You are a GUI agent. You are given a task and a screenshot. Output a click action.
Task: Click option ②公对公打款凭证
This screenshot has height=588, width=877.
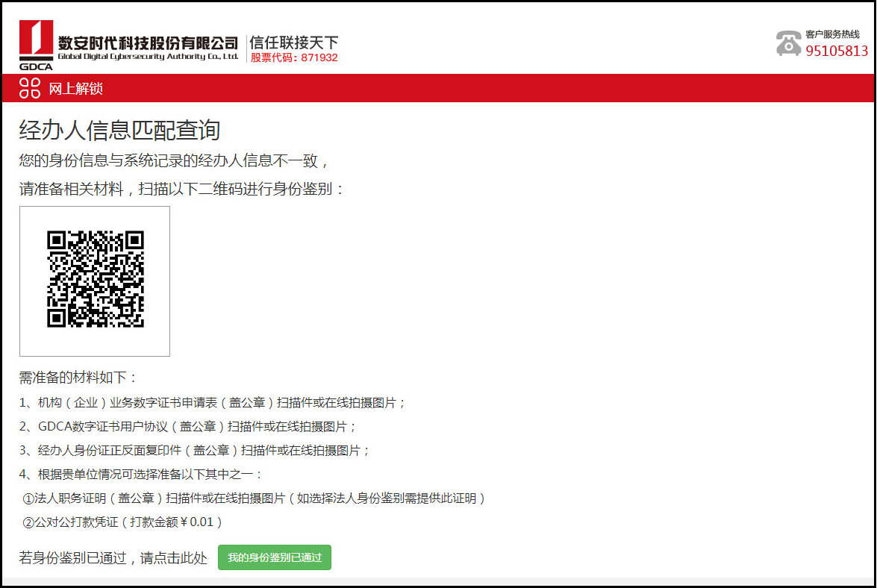[x=122, y=522]
